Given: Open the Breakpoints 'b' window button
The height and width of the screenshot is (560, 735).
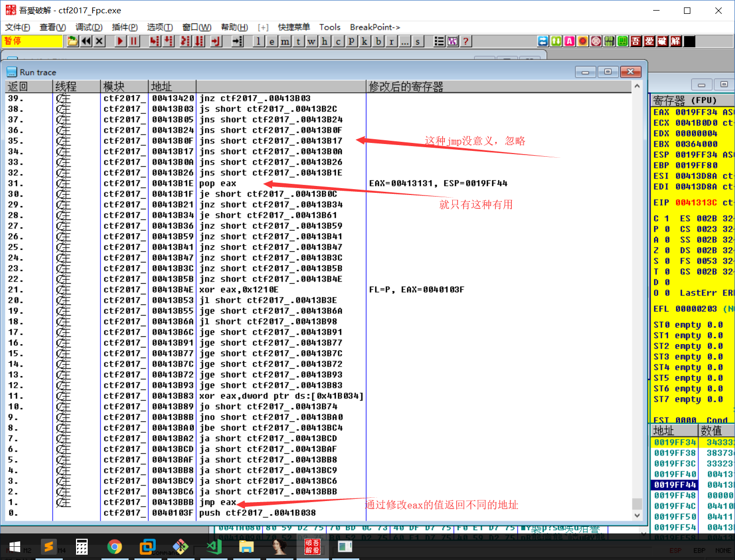Looking at the screenshot, I should tap(378, 41).
